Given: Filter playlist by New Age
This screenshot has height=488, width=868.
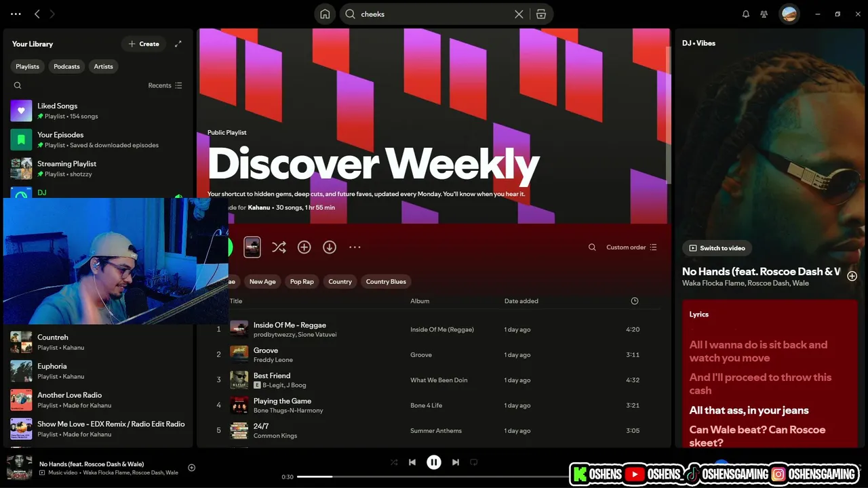Looking at the screenshot, I should click(262, 281).
